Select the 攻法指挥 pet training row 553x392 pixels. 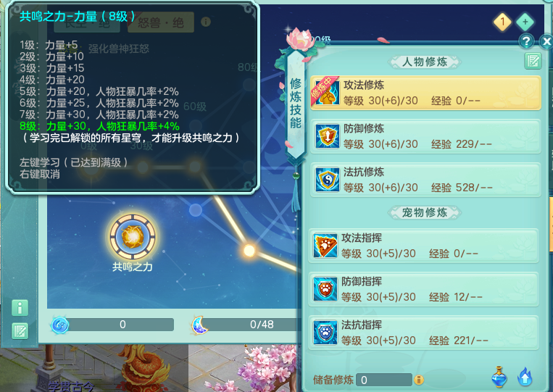(x=423, y=246)
